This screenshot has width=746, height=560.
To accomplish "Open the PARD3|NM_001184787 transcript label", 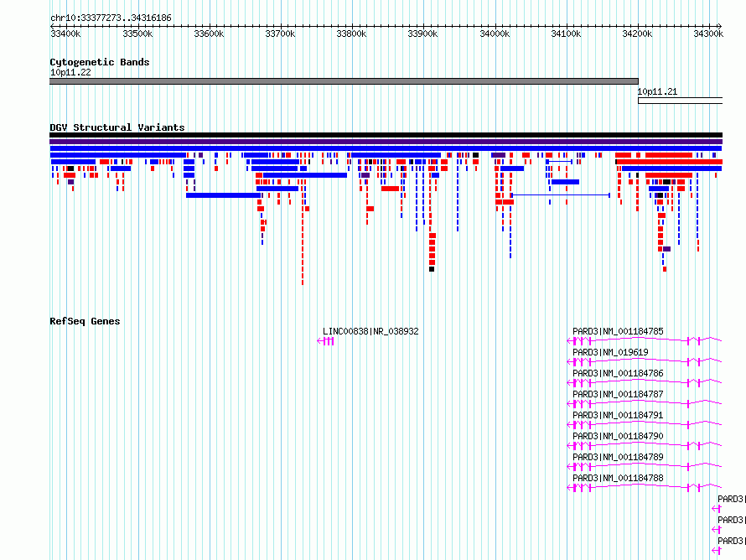I will (618, 394).
